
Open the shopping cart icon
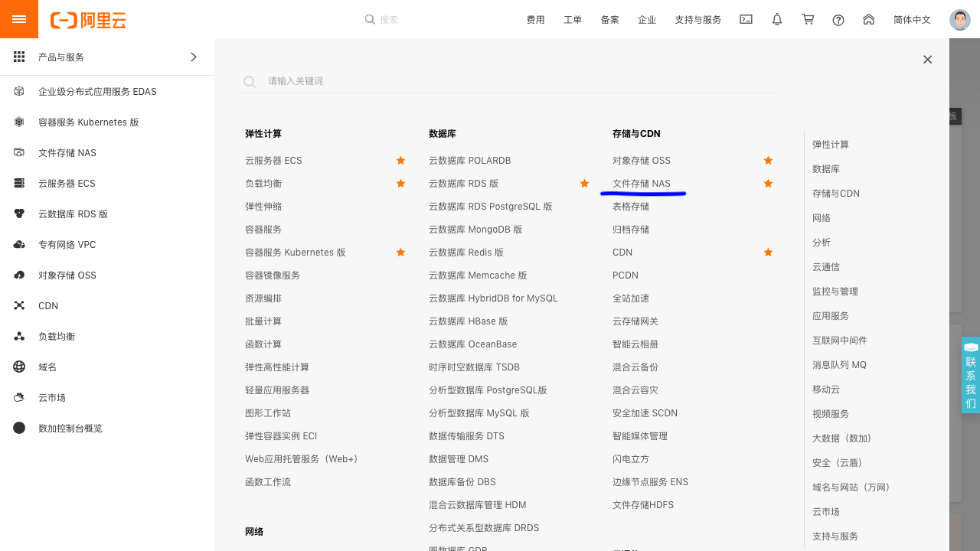[x=807, y=19]
